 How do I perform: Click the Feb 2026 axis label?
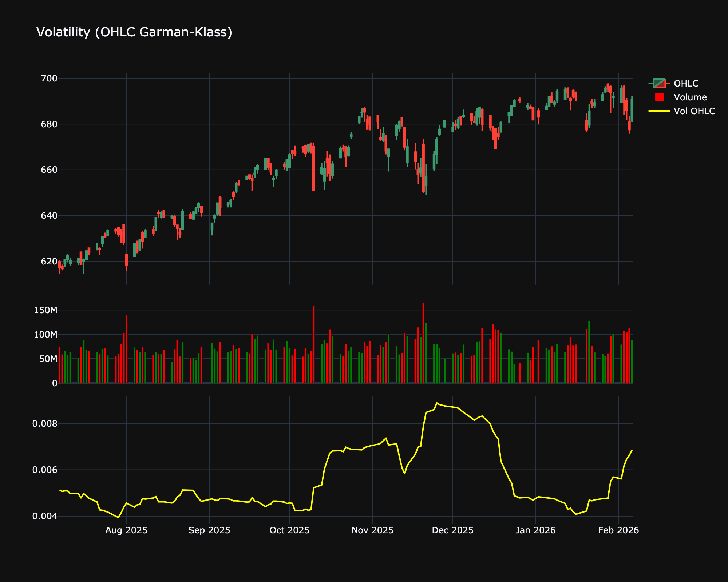click(619, 530)
